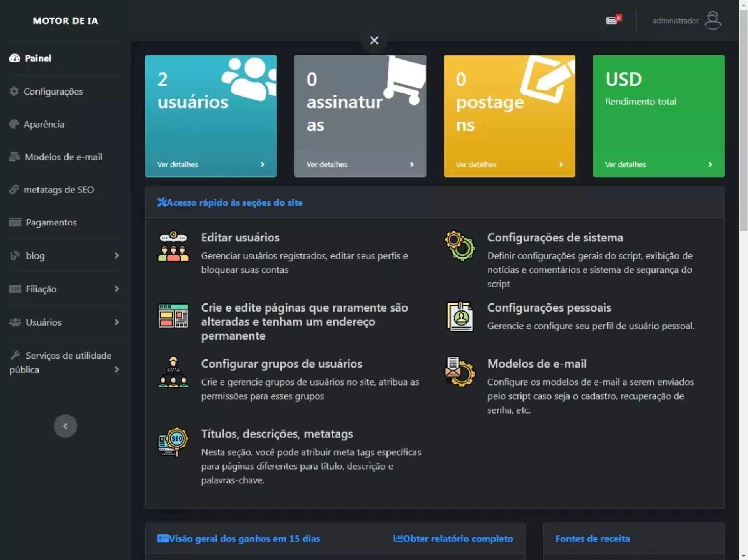Image resolution: width=748 pixels, height=560 pixels.
Task: Collapse sidebar with round arrow button
Action: click(65, 426)
